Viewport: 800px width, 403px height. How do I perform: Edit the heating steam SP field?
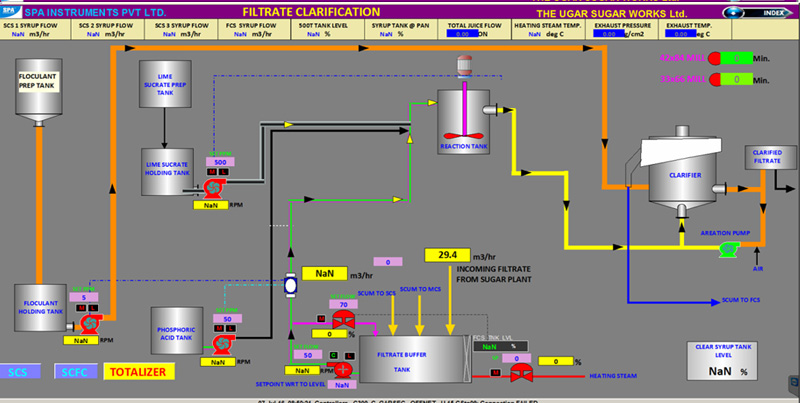(x=516, y=359)
